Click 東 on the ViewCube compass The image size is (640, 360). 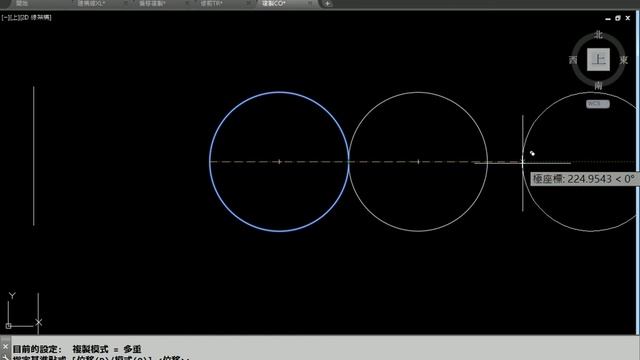click(x=624, y=60)
